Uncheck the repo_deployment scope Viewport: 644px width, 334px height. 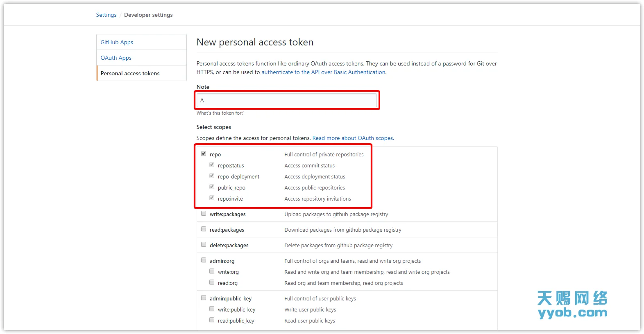click(x=212, y=175)
